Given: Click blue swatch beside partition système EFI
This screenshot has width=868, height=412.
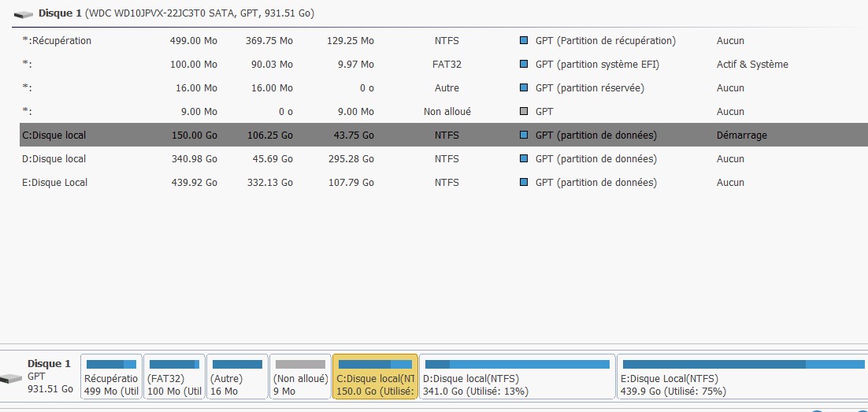Looking at the screenshot, I should pos(524,65).
